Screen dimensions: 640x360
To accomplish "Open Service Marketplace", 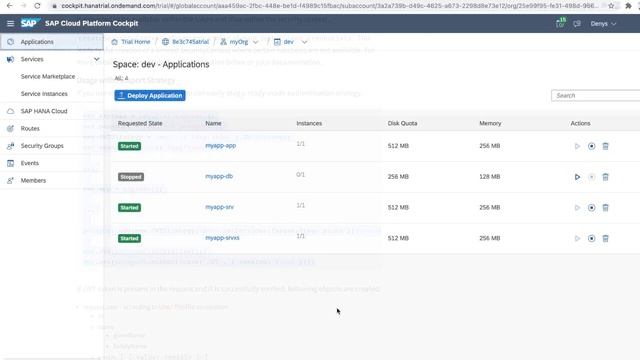I will 48,76.
